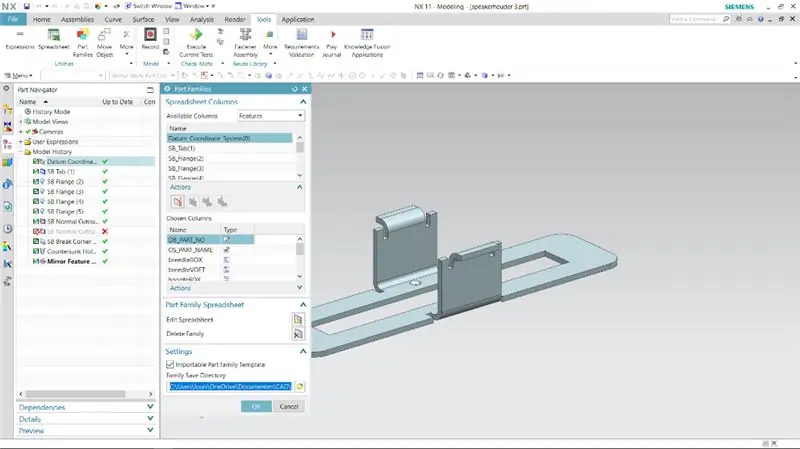Open resource bar settings gear

point(6,89)
